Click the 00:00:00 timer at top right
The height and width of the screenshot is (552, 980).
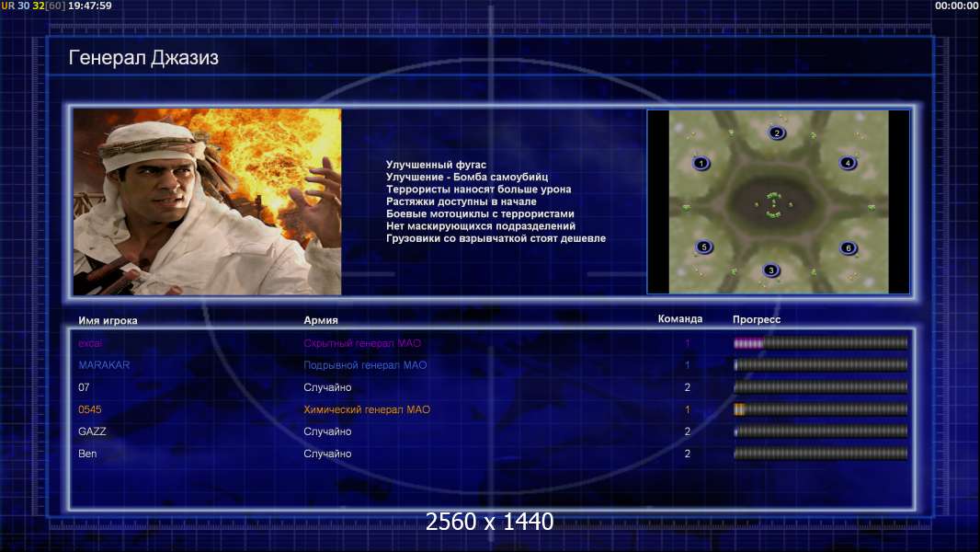(x=956, y=6)
